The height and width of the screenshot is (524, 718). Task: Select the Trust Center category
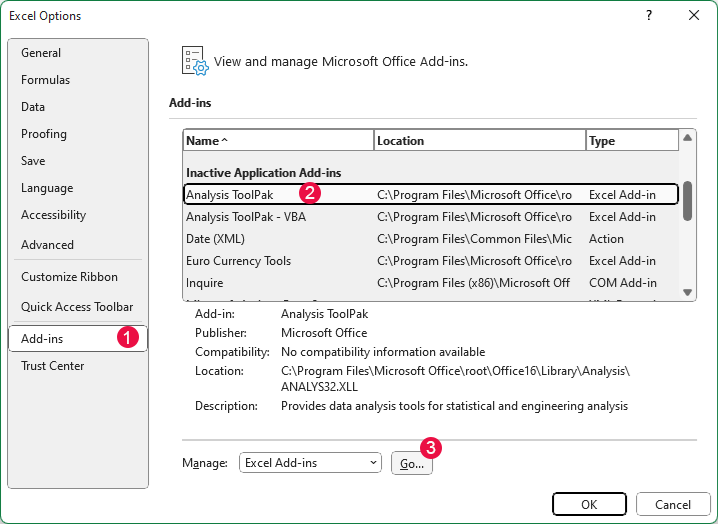(x=53, y=366)
